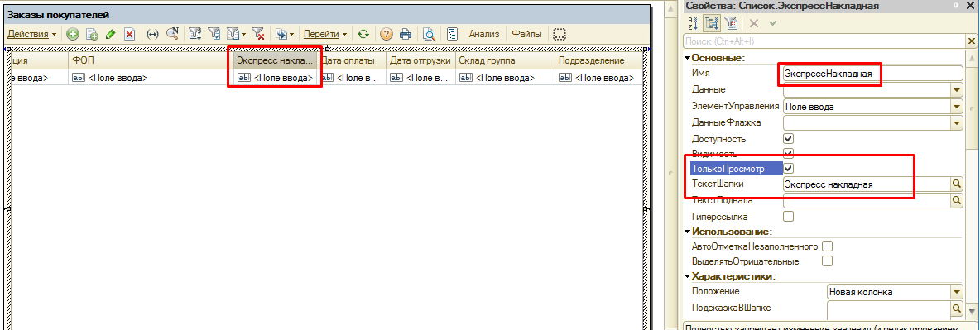Click the Файлы toolbar button
980x330 pixels.
point(526,34)
